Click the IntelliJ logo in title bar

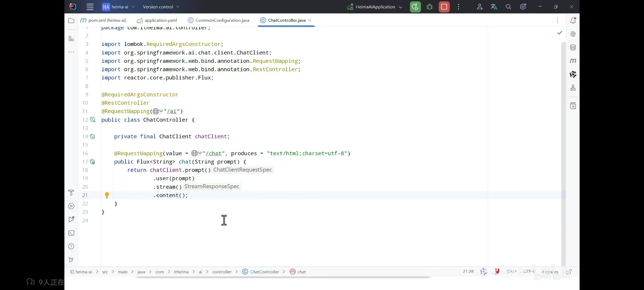coord(73,7)
